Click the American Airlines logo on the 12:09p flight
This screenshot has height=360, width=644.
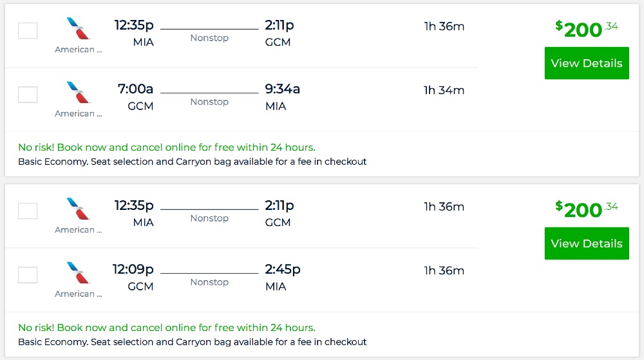coord(79,272)
